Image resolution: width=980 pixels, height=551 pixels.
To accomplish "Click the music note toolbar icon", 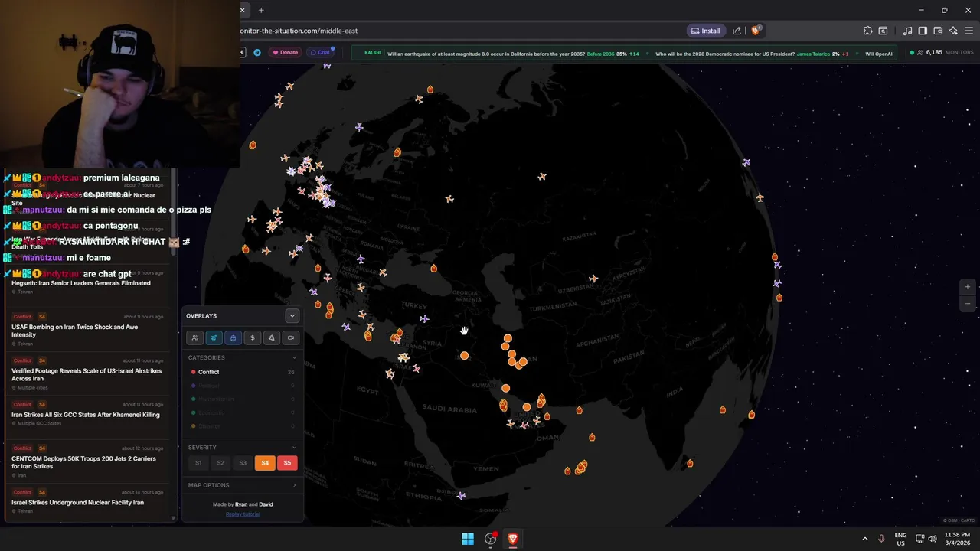I will click(907, 31).
